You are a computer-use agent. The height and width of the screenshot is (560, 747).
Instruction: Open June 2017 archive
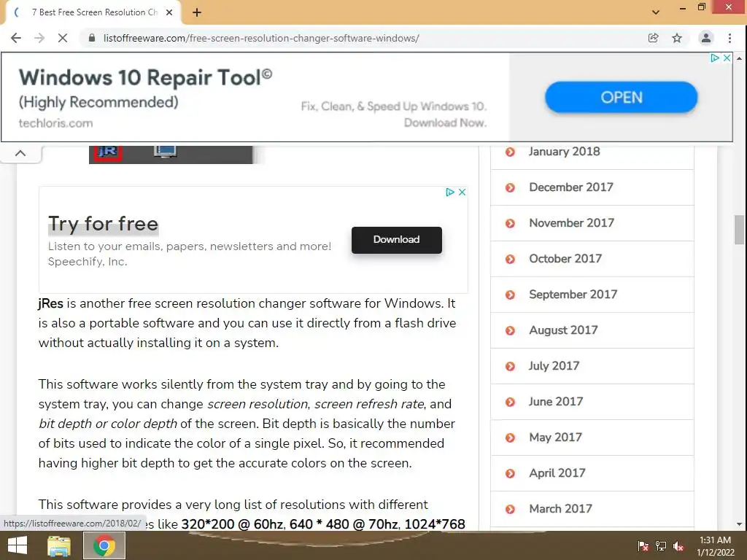pos(555,402)
